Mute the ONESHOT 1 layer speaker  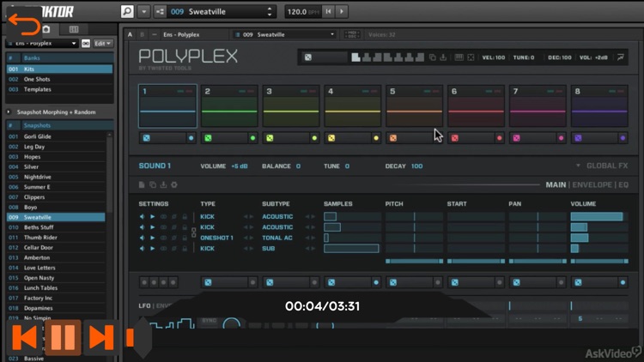142,238
